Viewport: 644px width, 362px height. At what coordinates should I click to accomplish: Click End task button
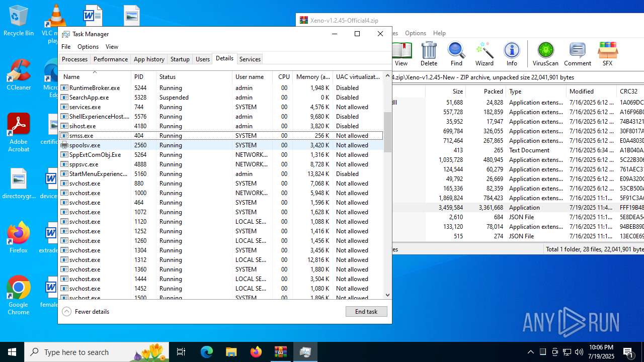click(x=366, y=312)
